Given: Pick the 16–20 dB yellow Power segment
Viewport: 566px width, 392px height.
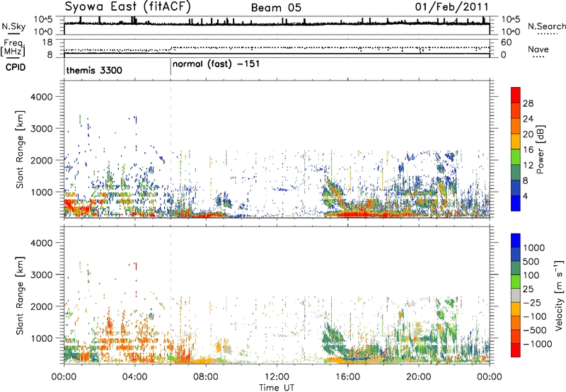Looking at the screenshot, I should (x=516, y=141).
